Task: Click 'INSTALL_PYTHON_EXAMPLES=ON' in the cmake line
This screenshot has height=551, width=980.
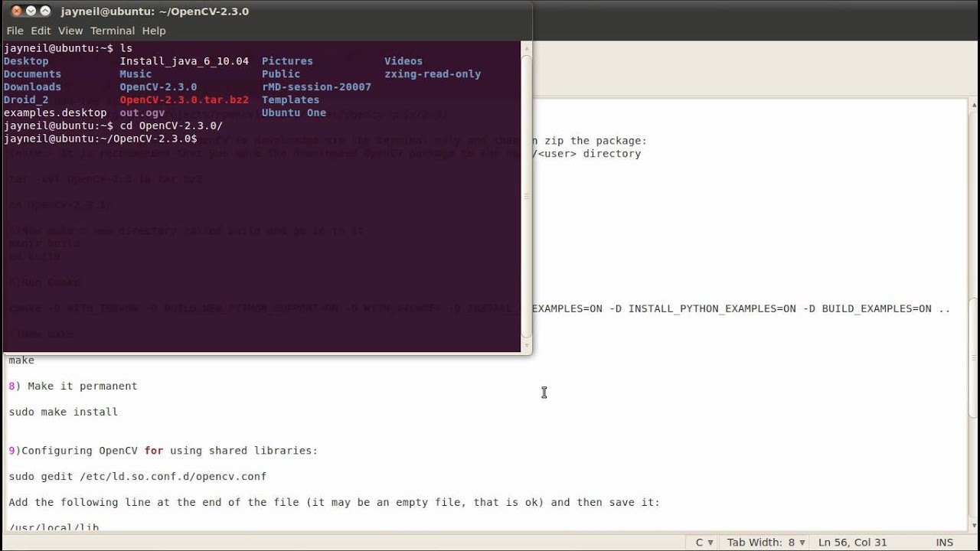Action: (712, 309)
